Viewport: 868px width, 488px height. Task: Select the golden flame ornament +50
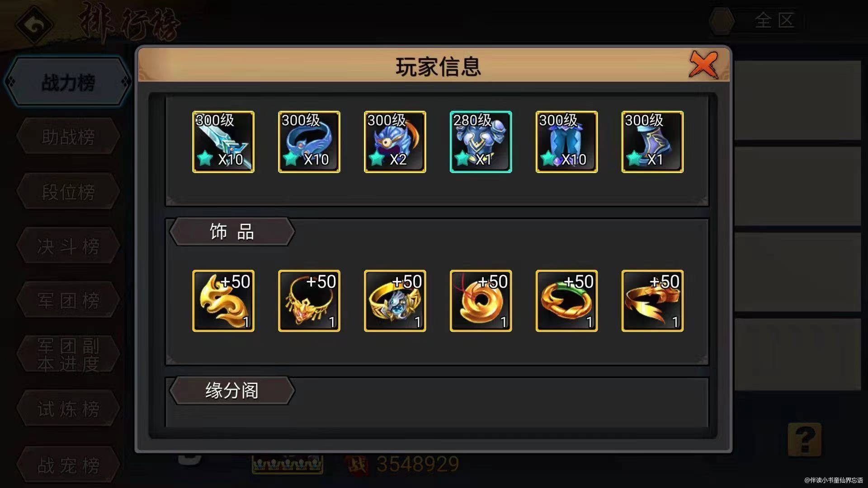click(223, 301)
